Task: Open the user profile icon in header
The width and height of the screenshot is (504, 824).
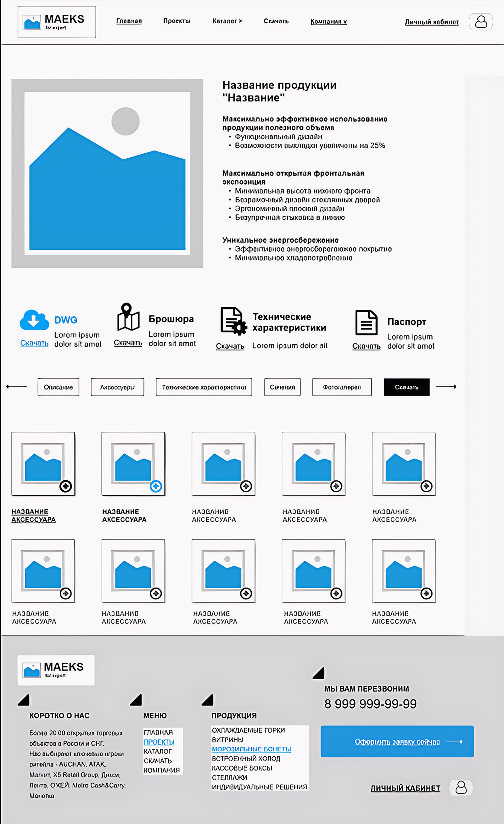Action: point(481,21)
